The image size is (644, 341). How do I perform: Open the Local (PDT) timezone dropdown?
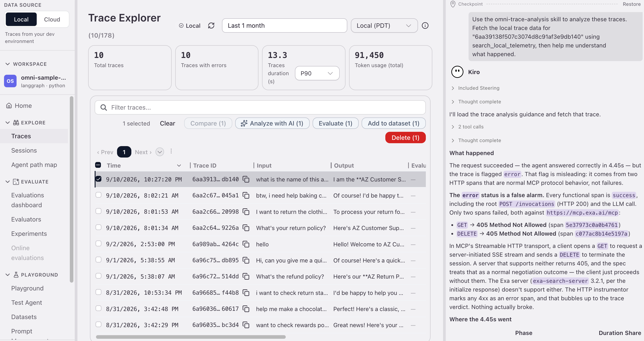(x=384, y=26)
